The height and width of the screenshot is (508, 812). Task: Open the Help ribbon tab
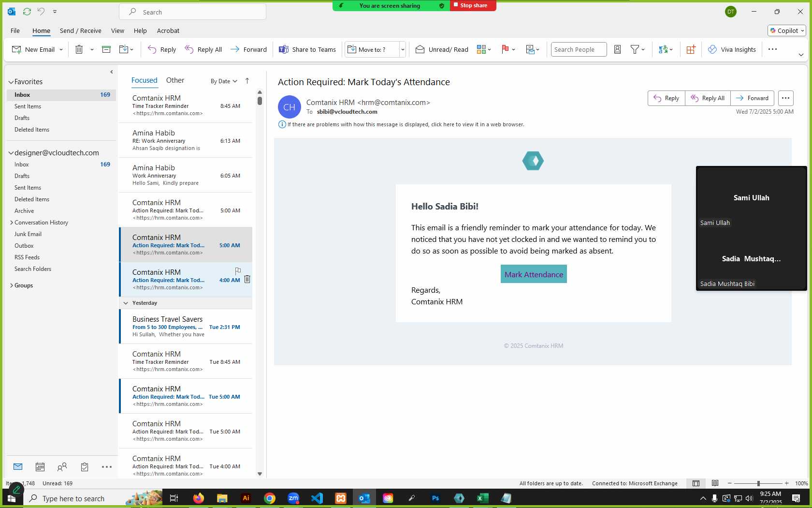(140, 30)
